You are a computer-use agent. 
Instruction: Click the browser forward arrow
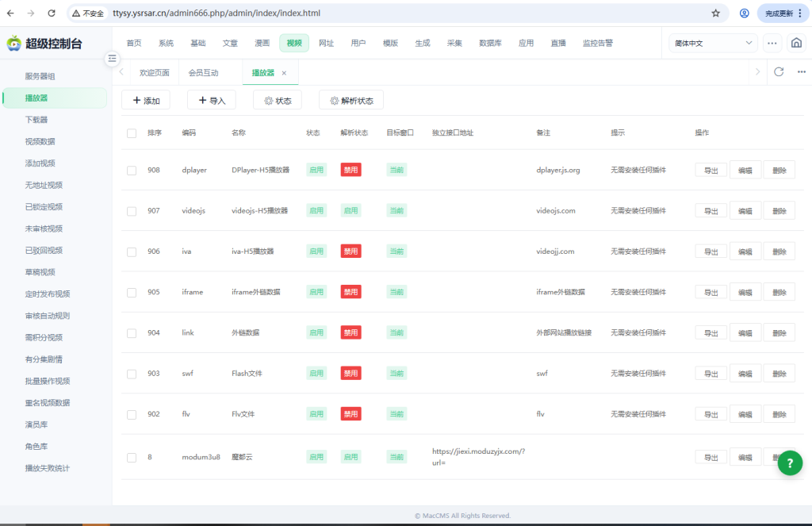point(31,13)
